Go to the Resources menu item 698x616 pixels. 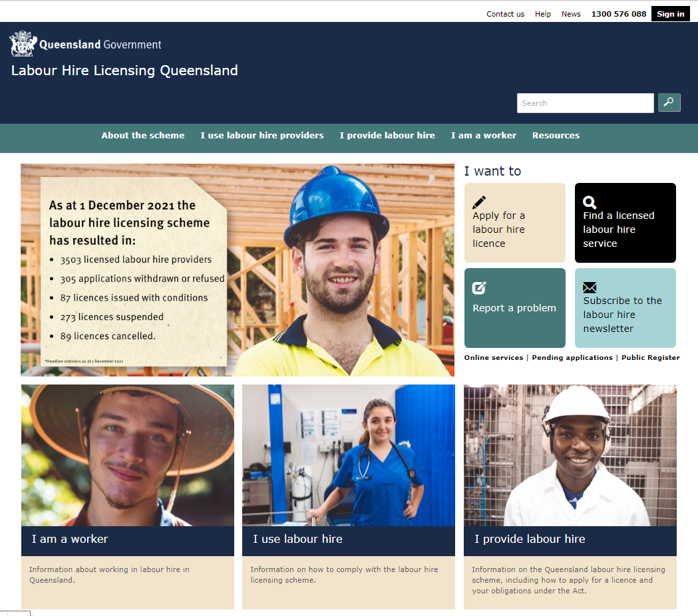(x=556, y=135)
